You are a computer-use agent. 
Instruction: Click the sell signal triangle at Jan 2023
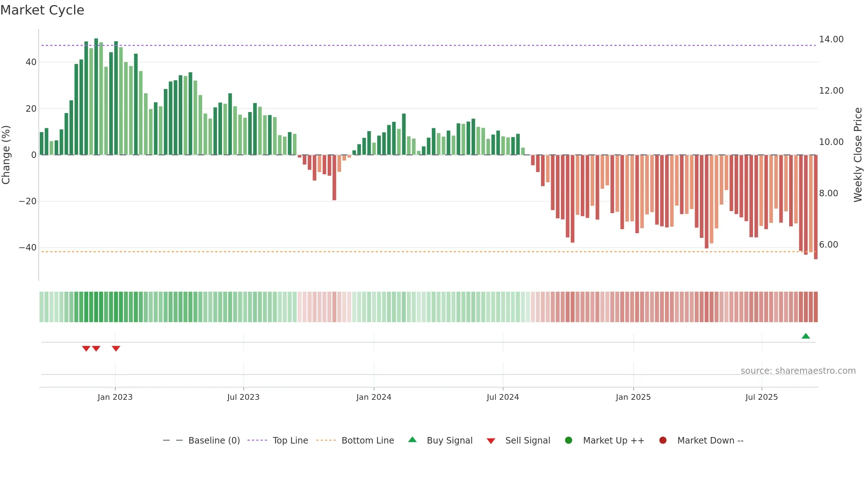point(116,348)
